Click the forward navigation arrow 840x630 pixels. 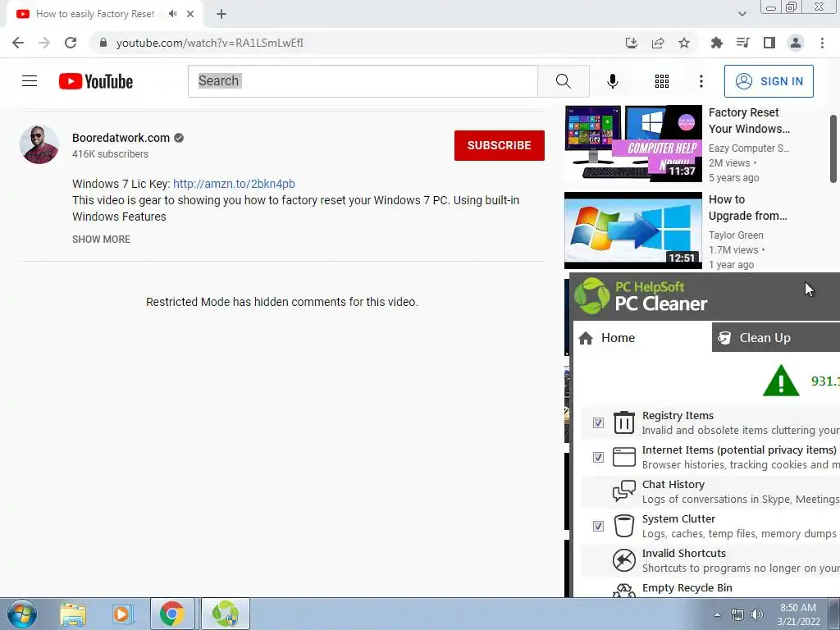(x=44, y=43)
